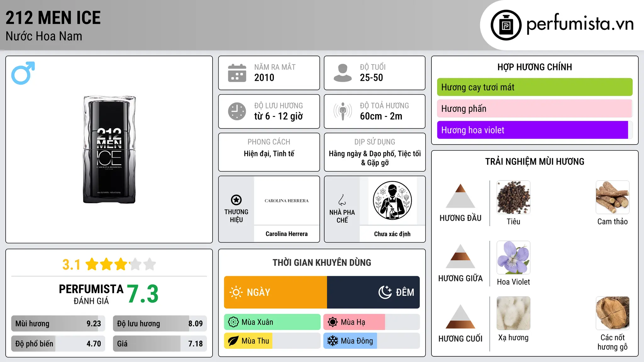Click the perfumista.vn perfume bottle logo
This screenshot has height=362, width=644.
pyautogui.click(x=506, y=25)
